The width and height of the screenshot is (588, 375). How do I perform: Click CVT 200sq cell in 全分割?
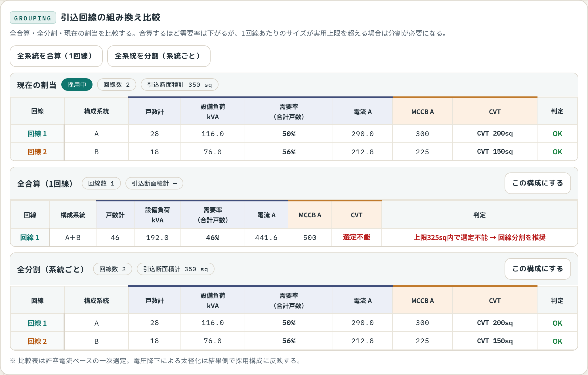point(495,323)
